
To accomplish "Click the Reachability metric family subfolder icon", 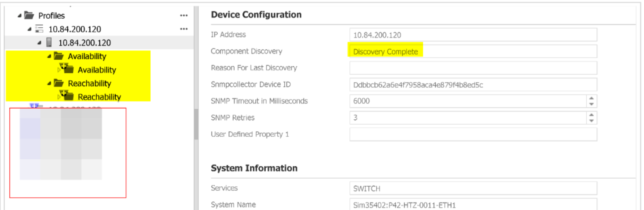I will pyautogui.click(x=67, y=96).
